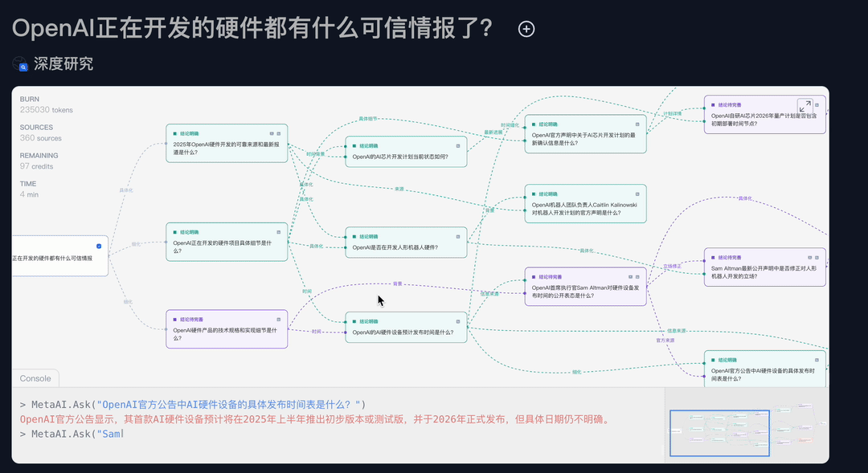The width and height of the screenshot is (868, 473).
Task: Click the 时间背景 edge label
Action: pos(316,154)
